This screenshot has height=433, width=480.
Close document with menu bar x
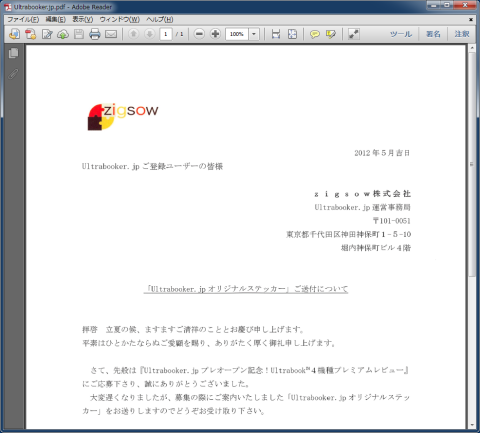click(471, 19)
